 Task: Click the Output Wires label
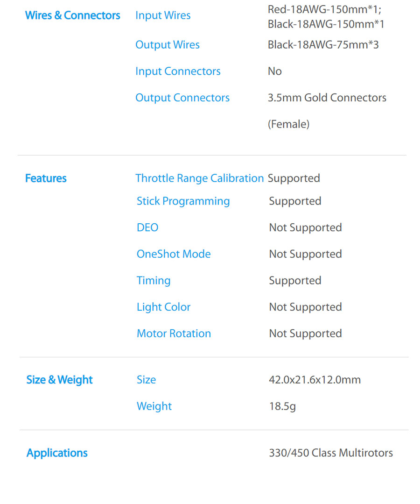click(167, 45)
